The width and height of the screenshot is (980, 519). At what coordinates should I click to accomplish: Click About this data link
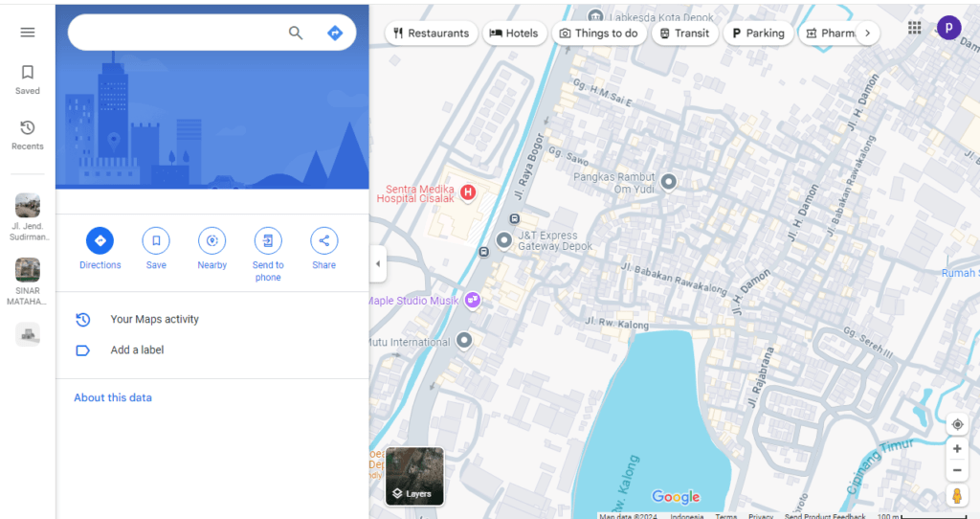tap(113, 397)
